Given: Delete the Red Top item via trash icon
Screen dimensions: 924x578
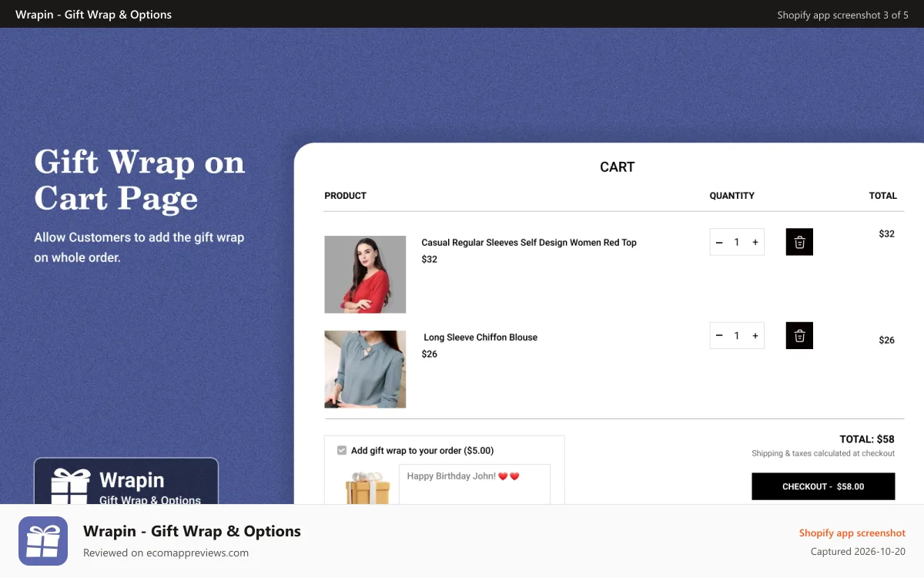Looking at the screenshot, I should pyautogui.click(x=799, y=242).
